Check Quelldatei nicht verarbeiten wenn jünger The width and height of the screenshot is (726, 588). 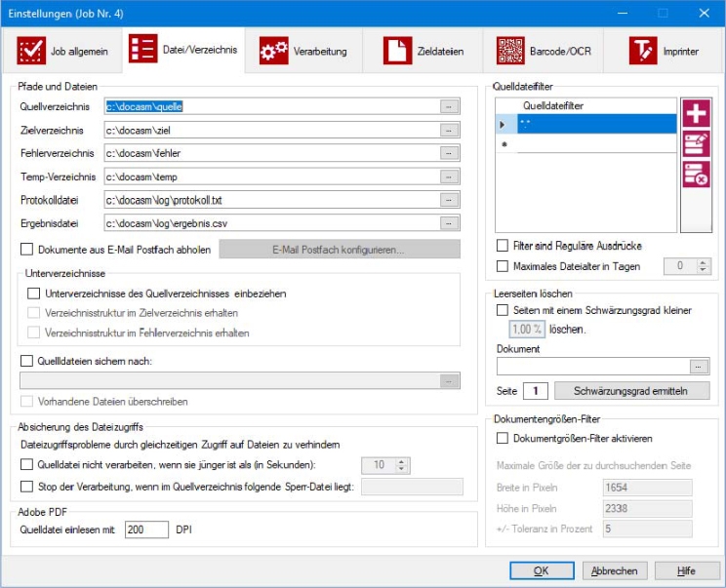[27, 464]
